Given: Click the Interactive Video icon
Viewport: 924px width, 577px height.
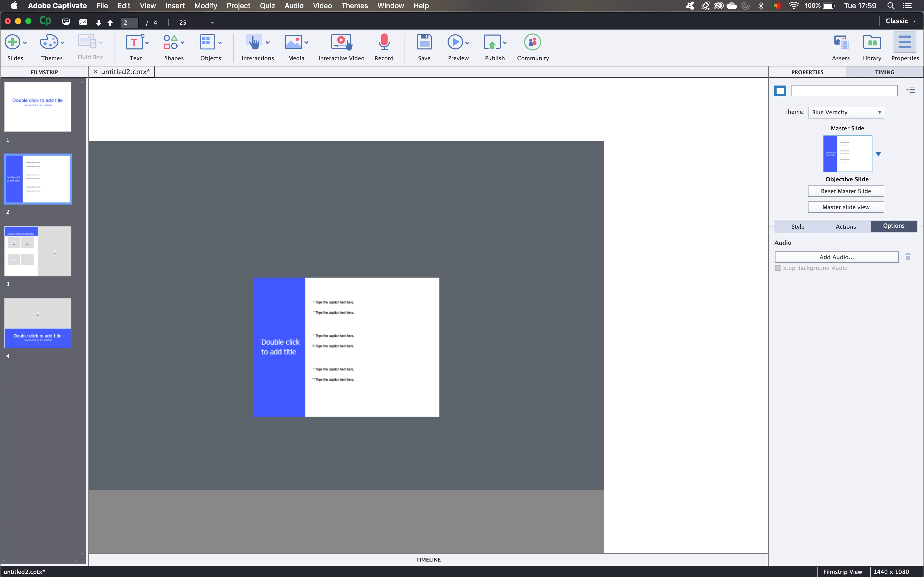Looking at the screenshot, I should click(x=341, y=42).
